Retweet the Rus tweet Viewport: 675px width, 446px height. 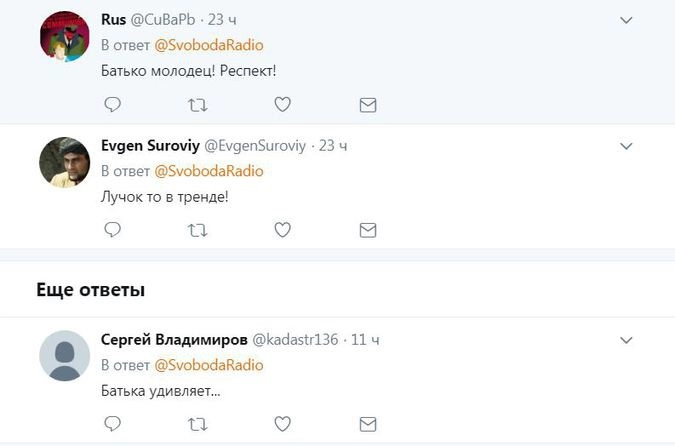click(x=198, y=104)
